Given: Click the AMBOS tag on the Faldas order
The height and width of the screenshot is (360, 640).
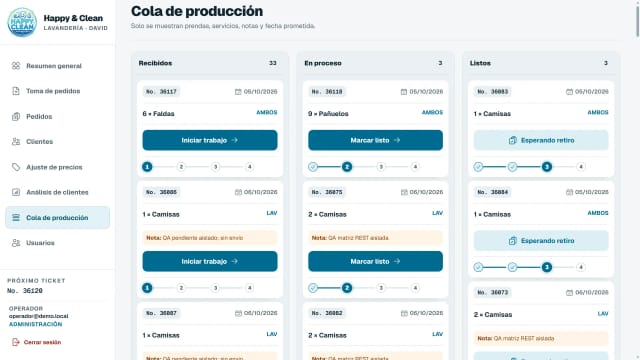Looking at the screenshot, I should click(x=267, y=112).
